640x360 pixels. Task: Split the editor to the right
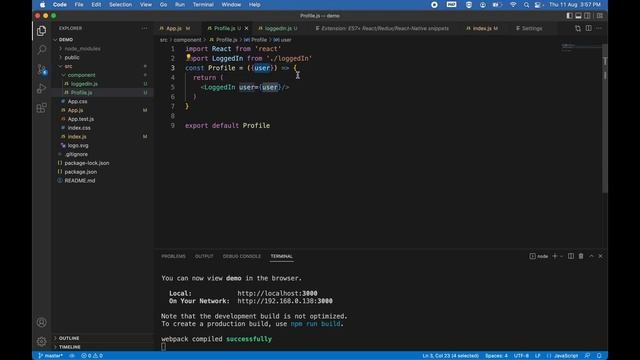pyautogui.click(x=589, y=28)
